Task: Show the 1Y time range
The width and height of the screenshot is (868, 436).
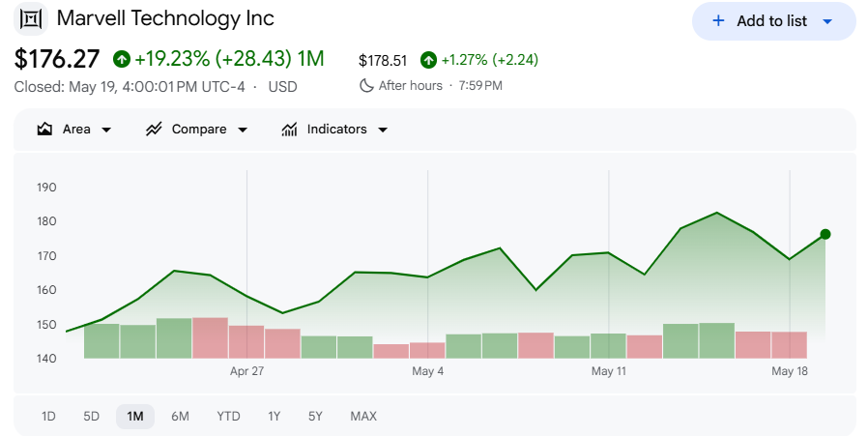Action: pyautogui.click(x=274, y=416)
